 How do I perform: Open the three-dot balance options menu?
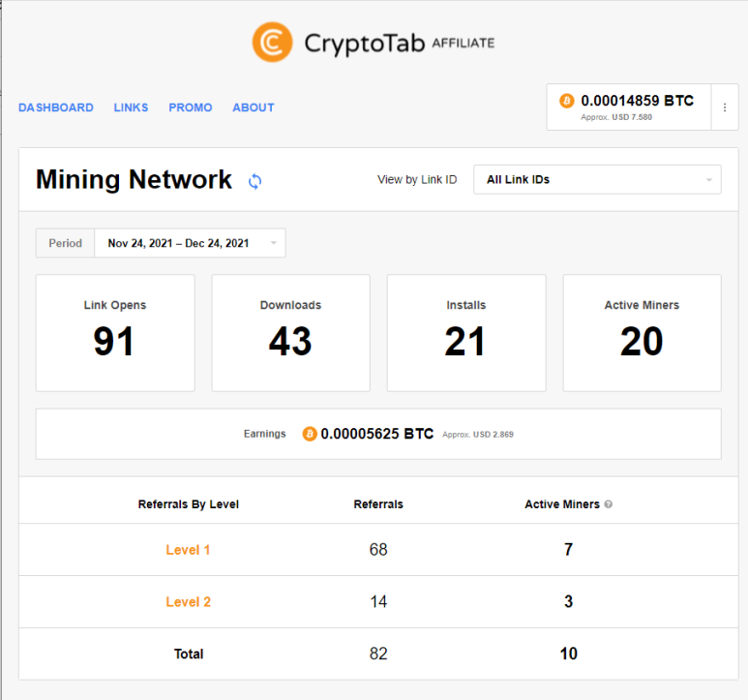(725, 107)
